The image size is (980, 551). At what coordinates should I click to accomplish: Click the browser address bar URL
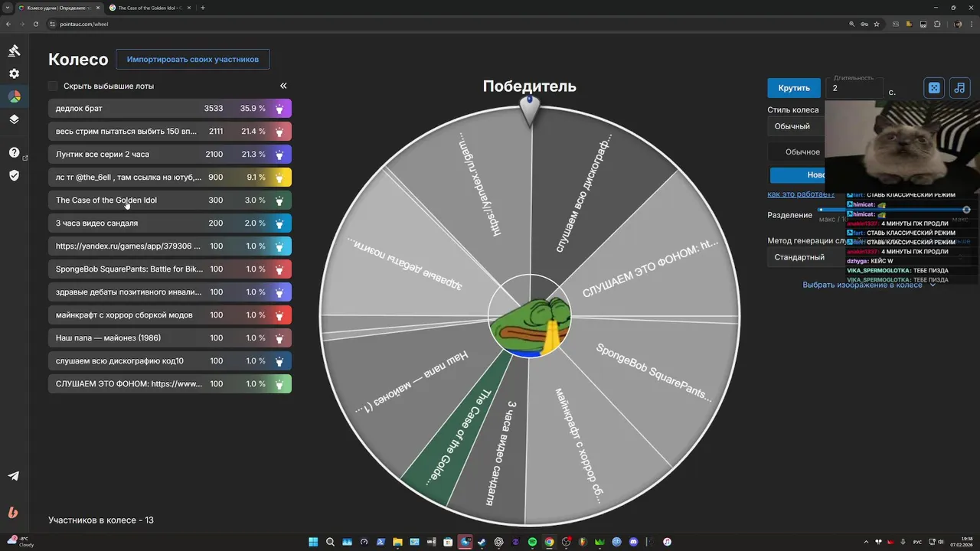click(x=84, y=24)
